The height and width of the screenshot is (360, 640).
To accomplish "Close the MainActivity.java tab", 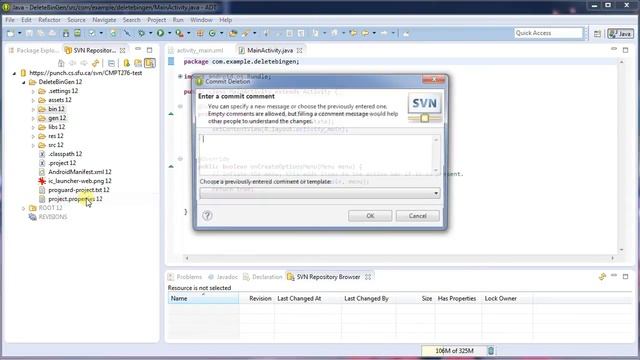I will pyautogui.click(x=300, y=50).
